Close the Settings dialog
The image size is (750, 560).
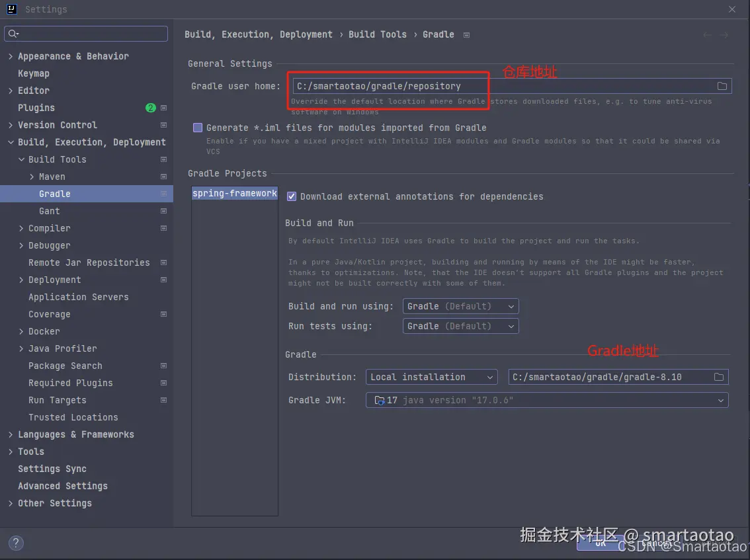732,9
